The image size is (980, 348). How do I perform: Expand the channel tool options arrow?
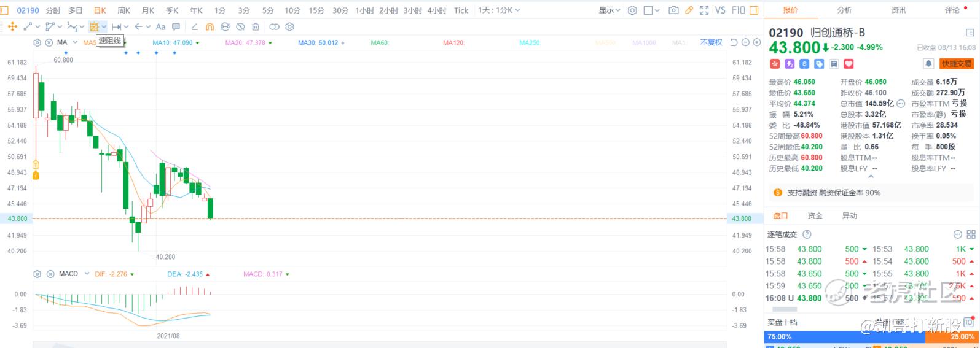pos(60,27)
